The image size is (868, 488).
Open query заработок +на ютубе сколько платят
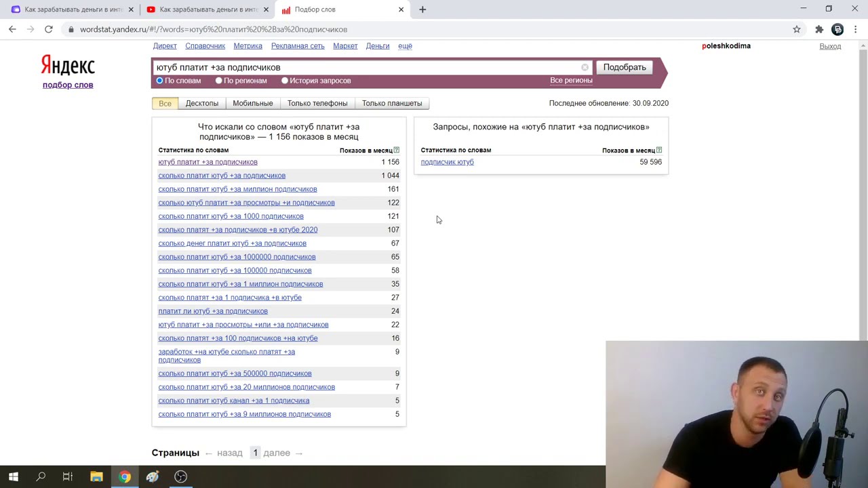click(226, 356)
